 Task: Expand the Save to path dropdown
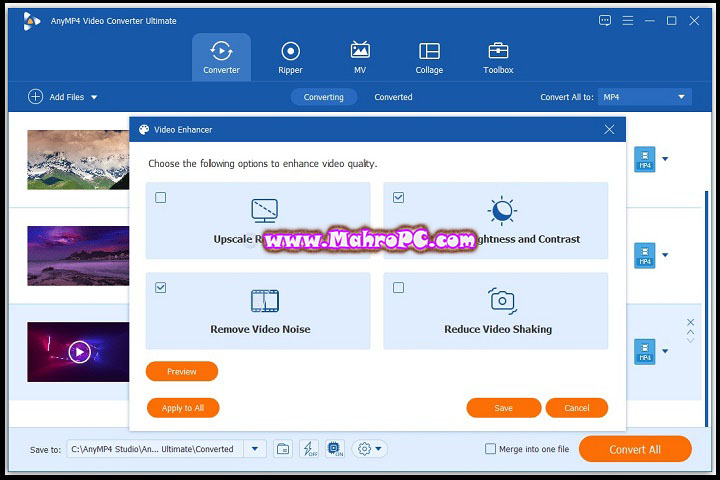[255, 449]
